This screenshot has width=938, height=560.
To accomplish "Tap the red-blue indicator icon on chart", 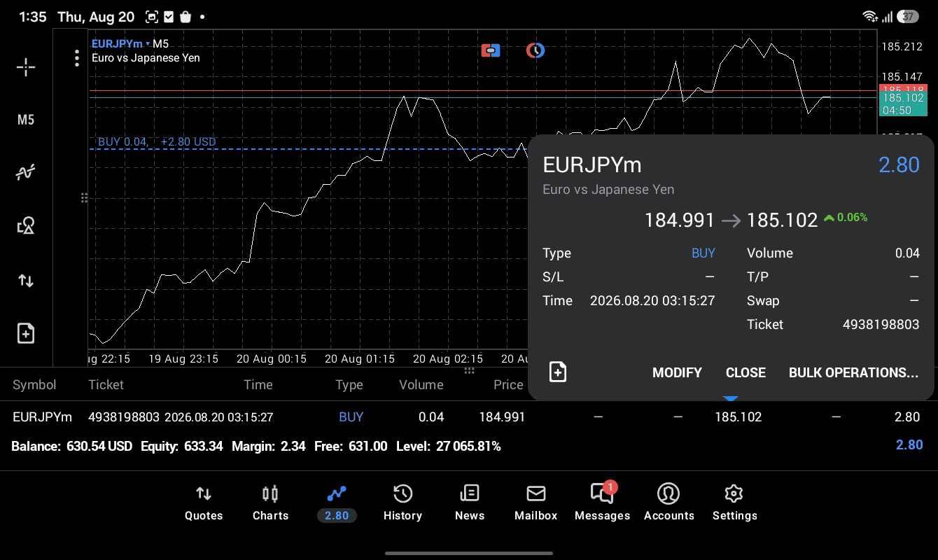I will pyautogui.click(x=491, y=50).
